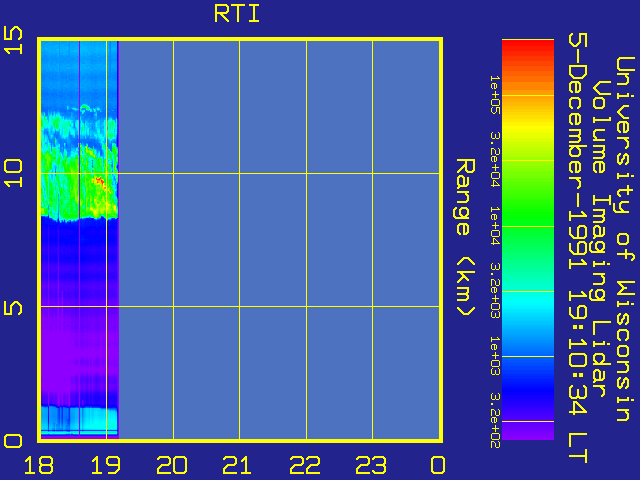Click the 22 hour time axis label

[305, 465]
